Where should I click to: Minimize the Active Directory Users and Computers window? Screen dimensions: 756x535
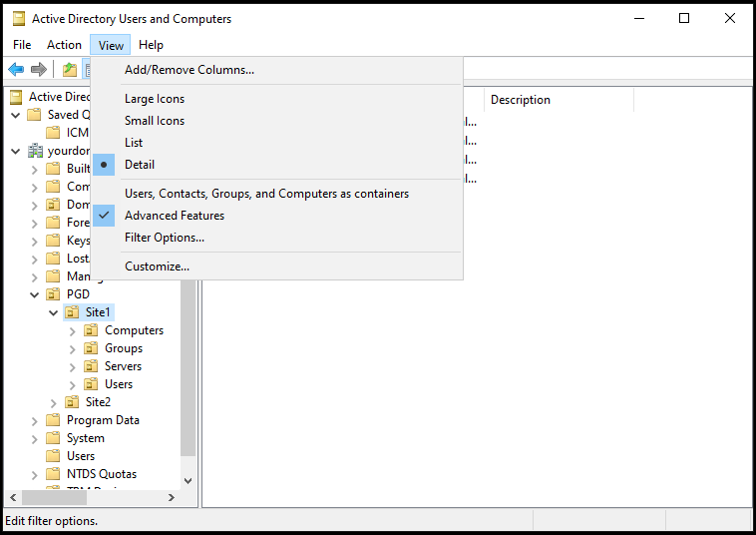(639, 18)
